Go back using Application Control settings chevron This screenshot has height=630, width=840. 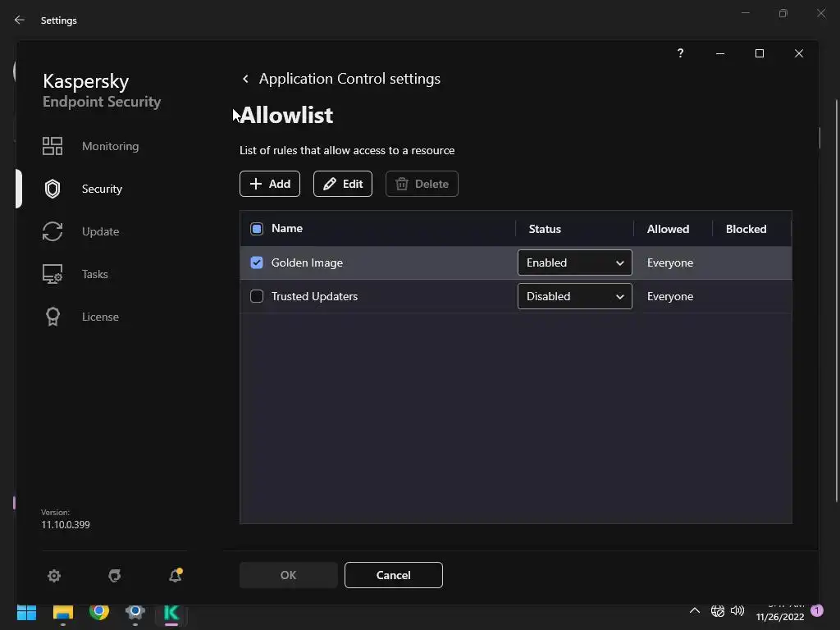tap(245, 79)
